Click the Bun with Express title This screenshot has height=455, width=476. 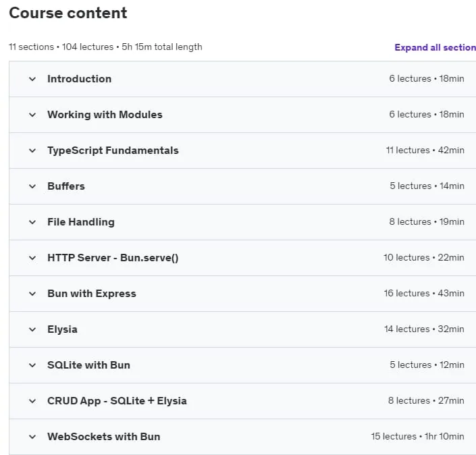coord(92,294)
